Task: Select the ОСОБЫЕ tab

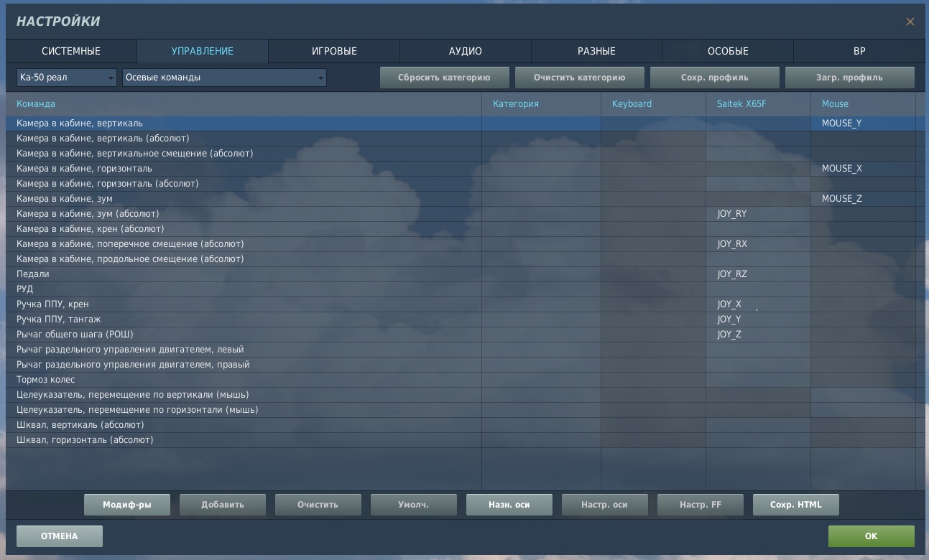Action: [728, 51]
